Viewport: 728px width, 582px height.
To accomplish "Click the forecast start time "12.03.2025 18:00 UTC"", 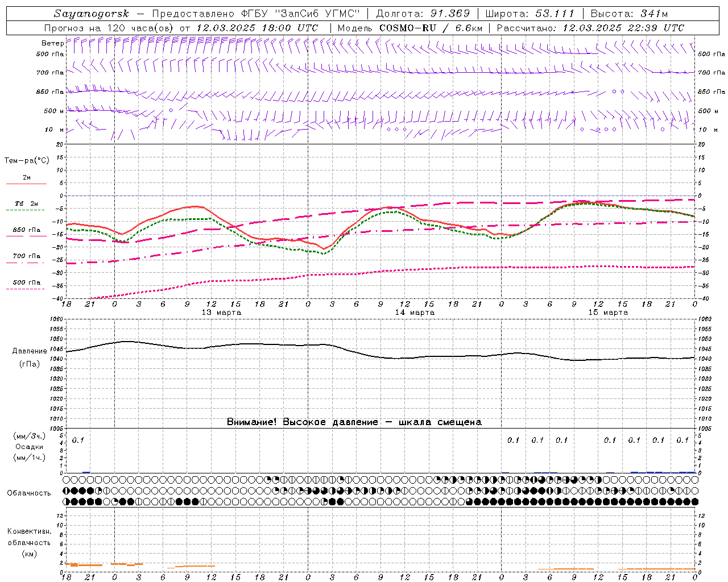I will pos(257,28).
